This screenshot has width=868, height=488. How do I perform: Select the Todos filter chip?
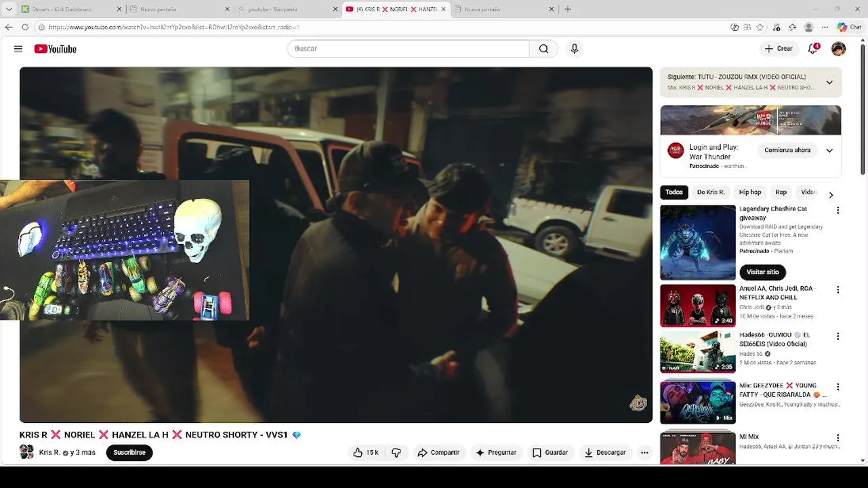[x=674, y=192]
